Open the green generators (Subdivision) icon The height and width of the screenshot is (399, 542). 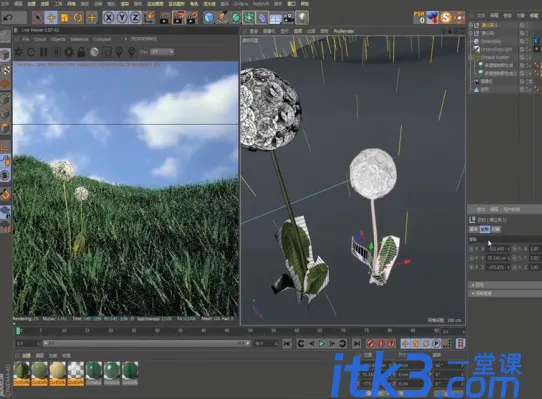pyautogui.click(x=236, y=17)
